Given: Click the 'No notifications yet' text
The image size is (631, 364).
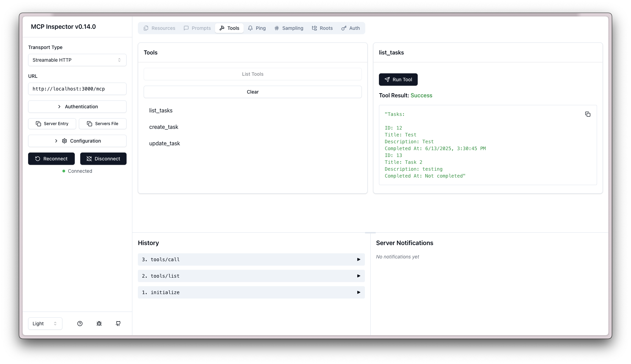Looking at the screenshot, I should coord(397,257).
